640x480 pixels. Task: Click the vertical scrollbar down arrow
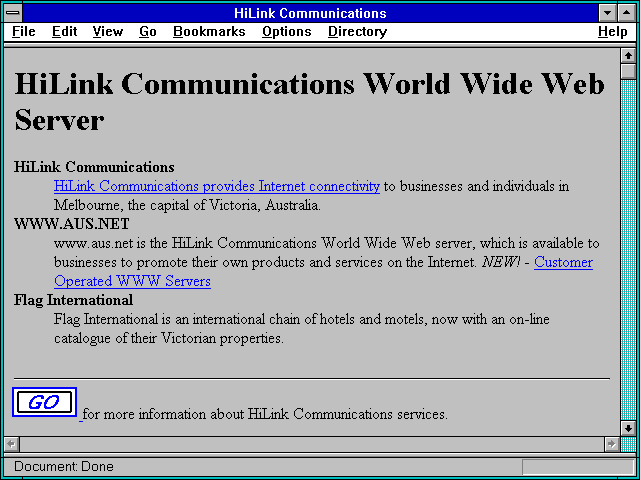pos(628,428)
